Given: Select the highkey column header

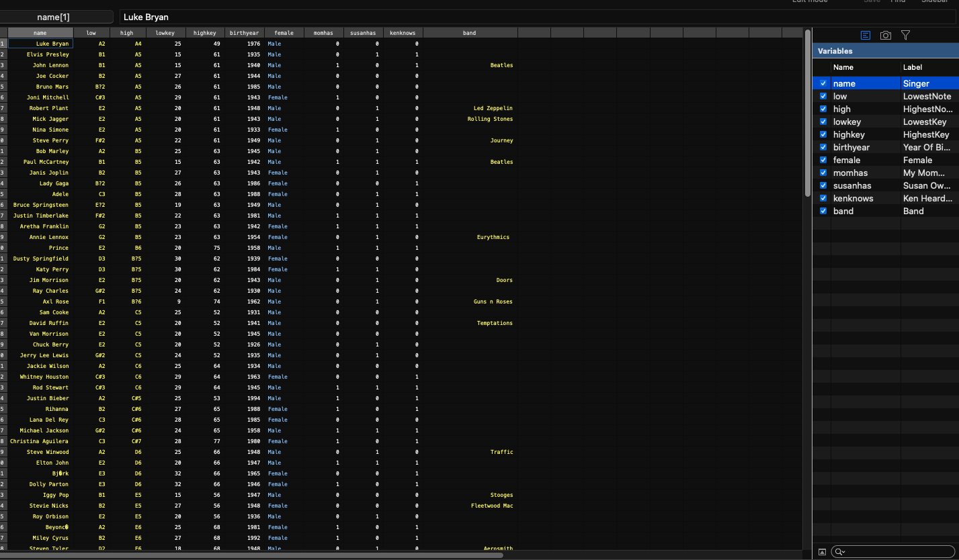Looking at the screenshot, I should (204, 33).
